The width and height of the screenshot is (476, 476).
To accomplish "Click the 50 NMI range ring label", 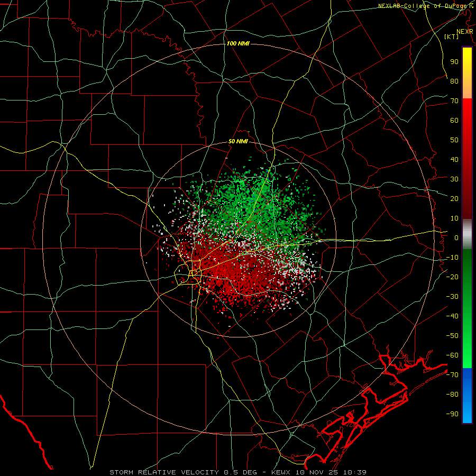I will (238, 141).
